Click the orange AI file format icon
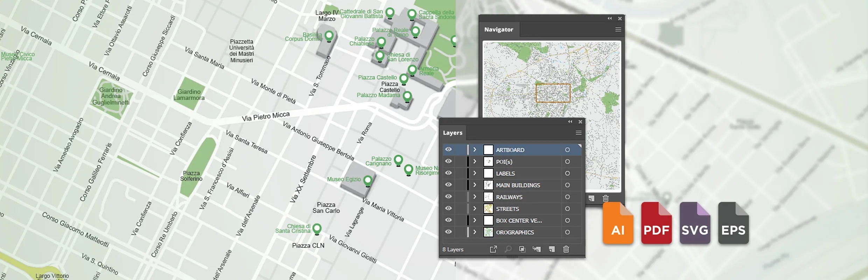Screen dimensions: 868x280 pos(618,223)
